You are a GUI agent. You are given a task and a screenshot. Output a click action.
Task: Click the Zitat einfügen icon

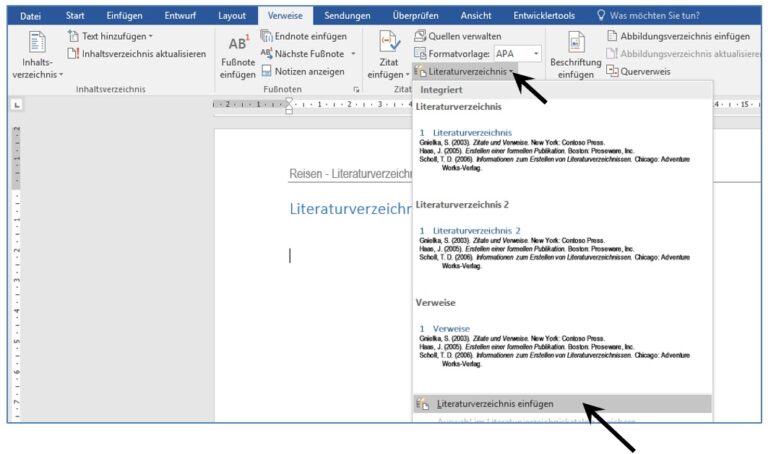(x=390, y=42)
